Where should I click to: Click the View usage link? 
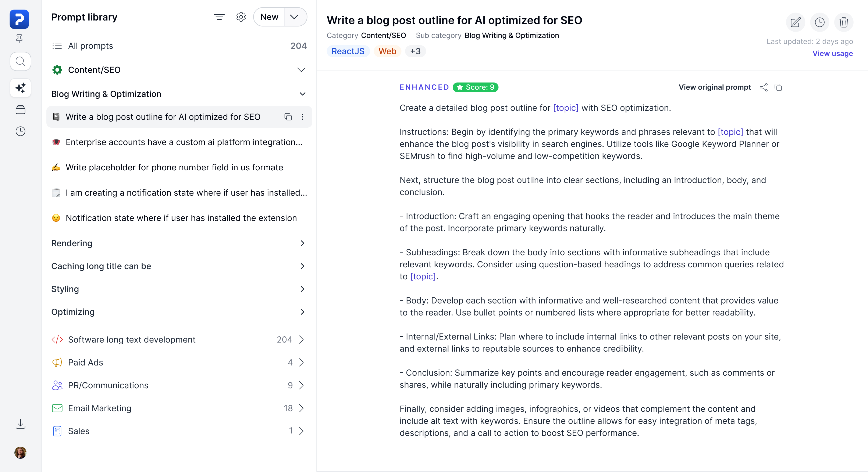[832, 54]
